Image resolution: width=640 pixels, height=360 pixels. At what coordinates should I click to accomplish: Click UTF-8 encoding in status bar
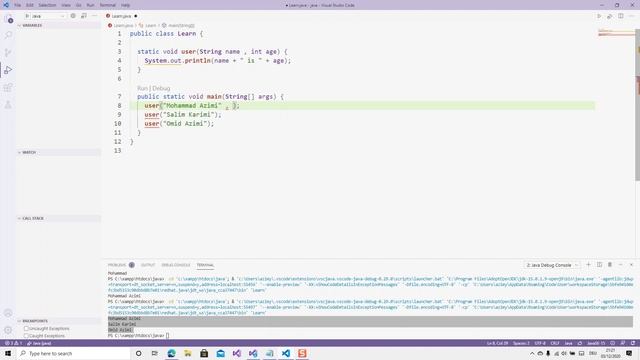540,343
